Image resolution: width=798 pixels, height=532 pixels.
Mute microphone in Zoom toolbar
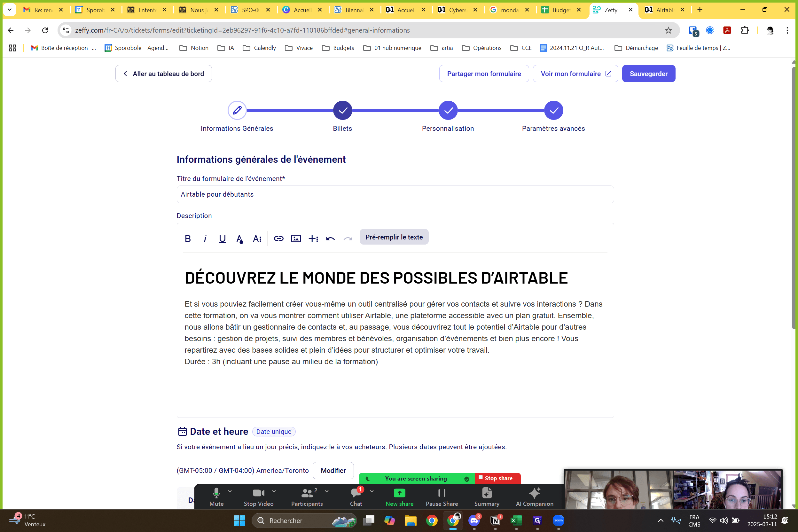216,497
